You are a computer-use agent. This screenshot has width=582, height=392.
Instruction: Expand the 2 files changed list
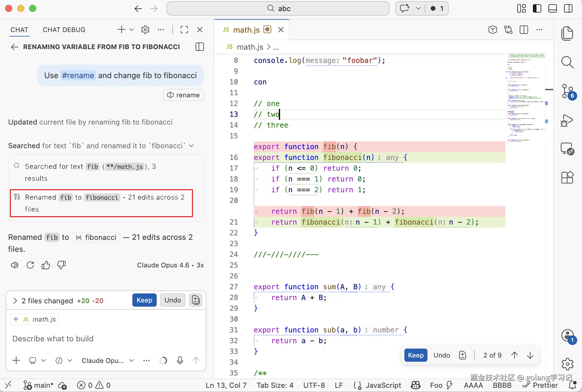point(15,301)
